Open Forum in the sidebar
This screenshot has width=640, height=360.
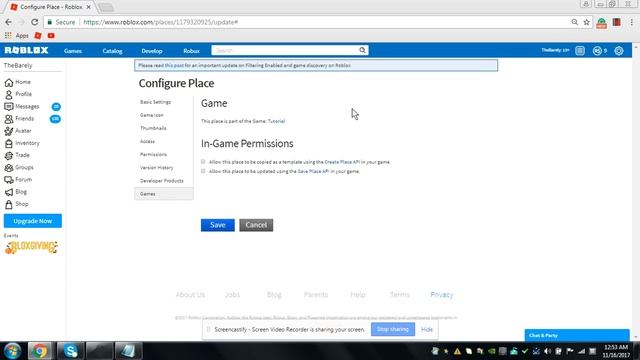(x=18, y=180)
